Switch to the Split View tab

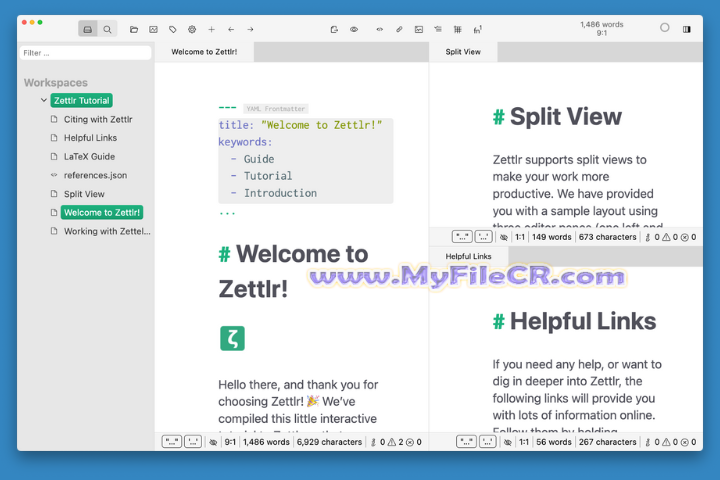(463, 52)
